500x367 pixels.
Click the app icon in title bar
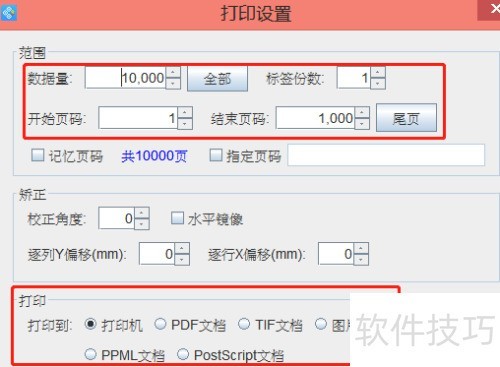coord(8,13)
